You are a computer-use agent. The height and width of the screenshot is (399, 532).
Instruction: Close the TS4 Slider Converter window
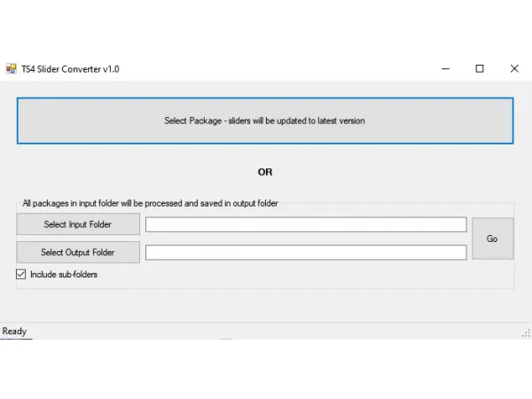click(514, 68)
